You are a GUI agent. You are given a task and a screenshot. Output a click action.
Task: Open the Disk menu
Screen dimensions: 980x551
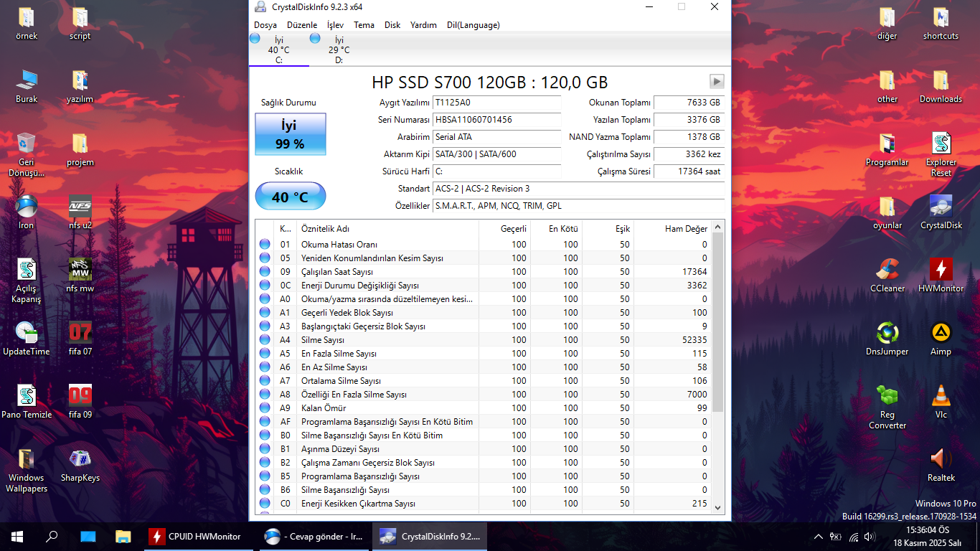coord(392,25)
